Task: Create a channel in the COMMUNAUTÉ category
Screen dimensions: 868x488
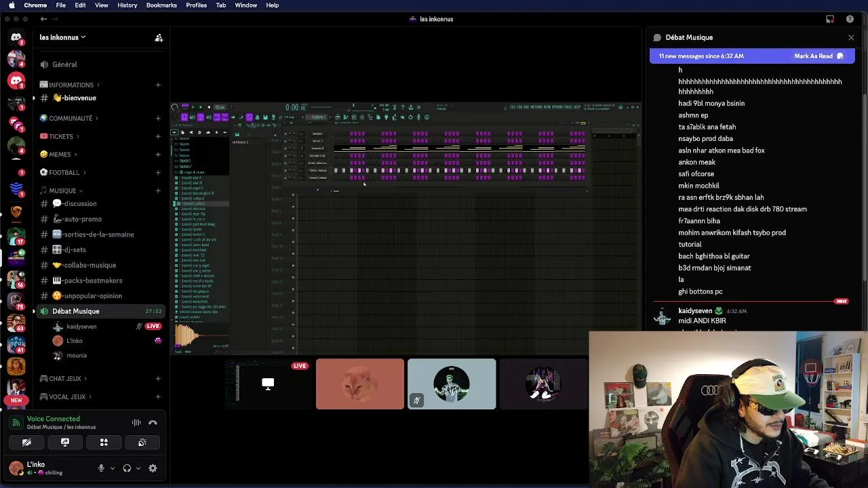Action: (158, 118)
